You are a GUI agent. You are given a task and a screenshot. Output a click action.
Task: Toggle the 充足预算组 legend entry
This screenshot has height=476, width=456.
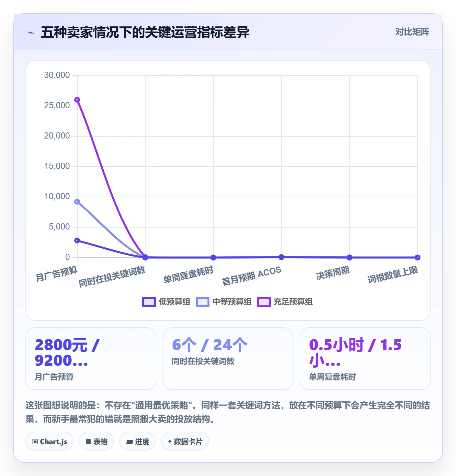point(285,302)
